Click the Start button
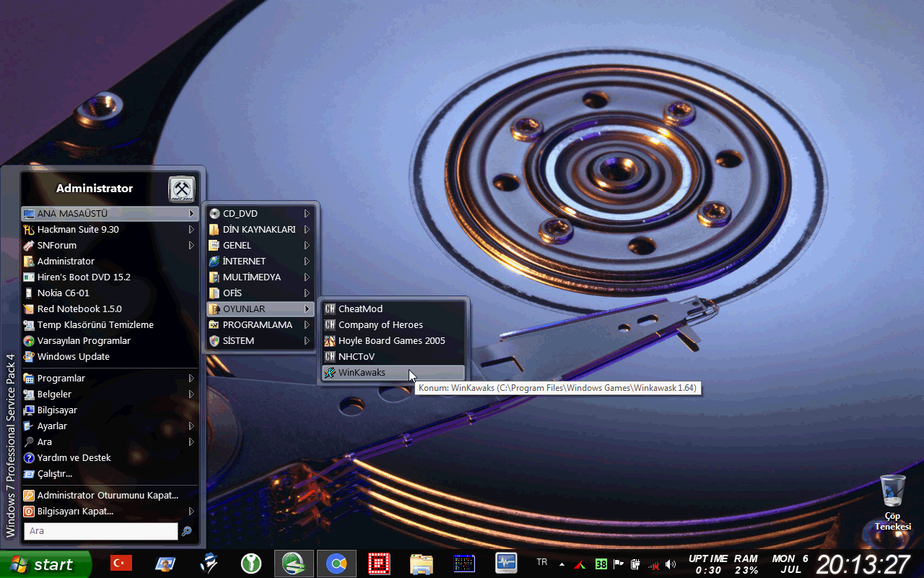924x578 pixels. (x=45, y=564)
